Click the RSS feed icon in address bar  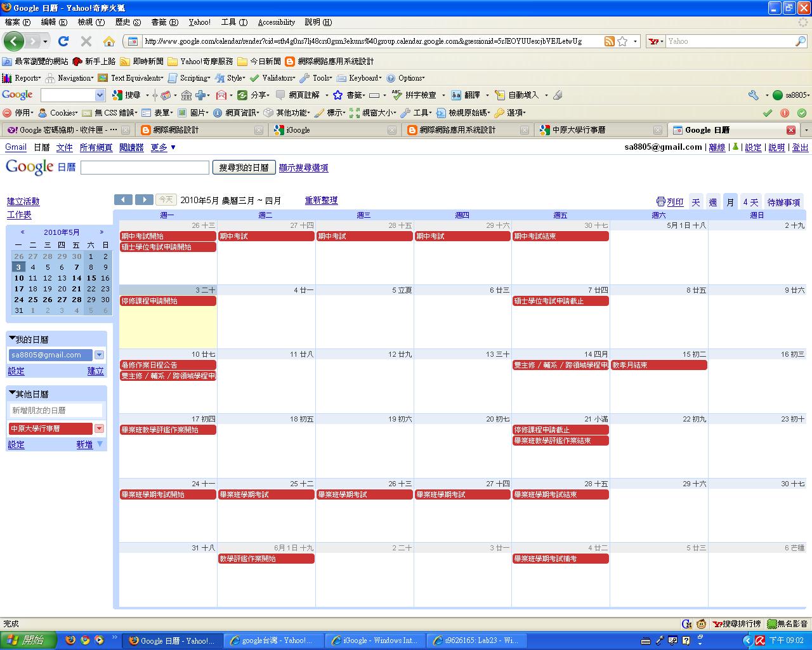click(610, 41)
